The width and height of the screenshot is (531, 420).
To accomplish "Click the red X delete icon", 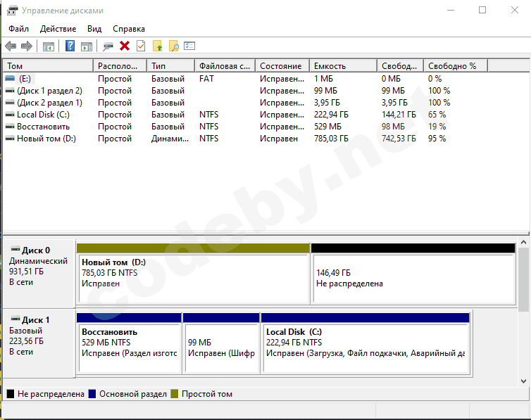I will [x=125, y=46].
